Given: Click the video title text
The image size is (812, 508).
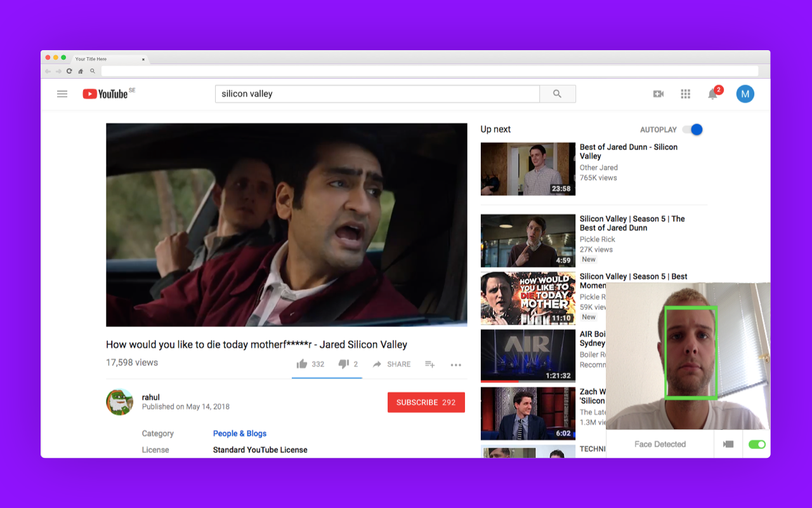Looking at the screenshot, I should click(x=256, y=345).
